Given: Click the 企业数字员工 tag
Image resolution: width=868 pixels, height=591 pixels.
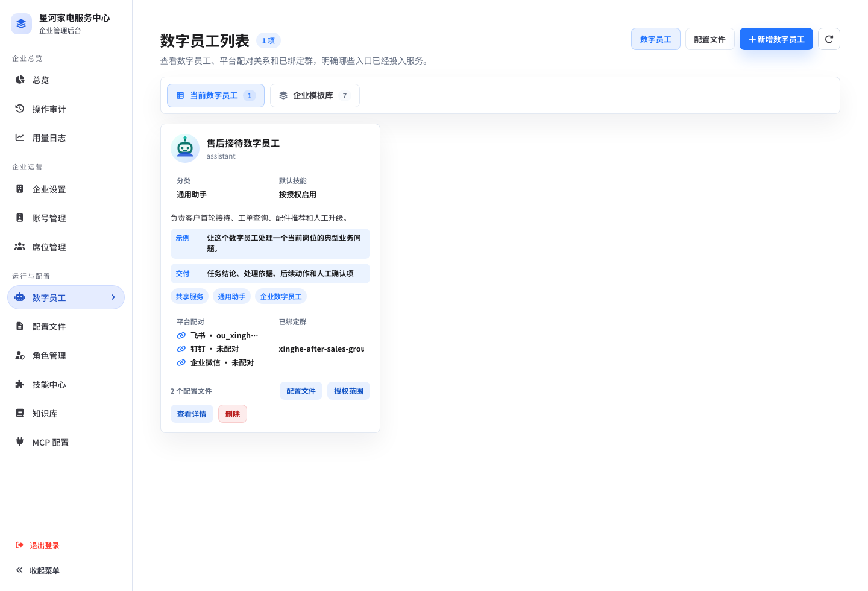Looking at the screenshot, I should click(x=281, y=296).
